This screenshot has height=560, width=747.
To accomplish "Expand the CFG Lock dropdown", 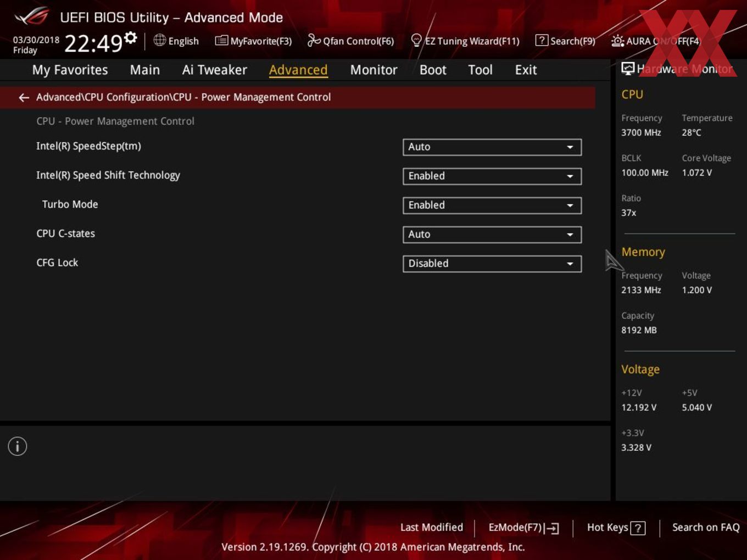I will pyautogui.click(x=492, y=263).
